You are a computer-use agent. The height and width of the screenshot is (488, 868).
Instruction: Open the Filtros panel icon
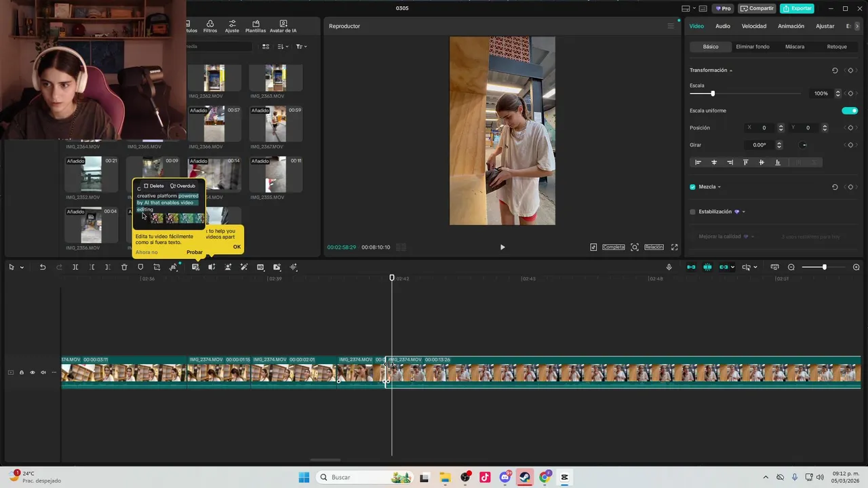point(210,26)
